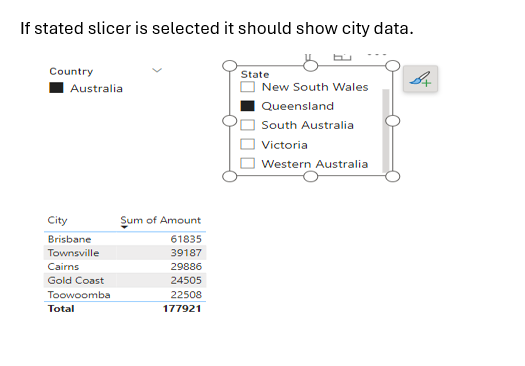525x366 pixels.
Task: Sort by the Sum of Amount column header
Action: coord(161,220)
